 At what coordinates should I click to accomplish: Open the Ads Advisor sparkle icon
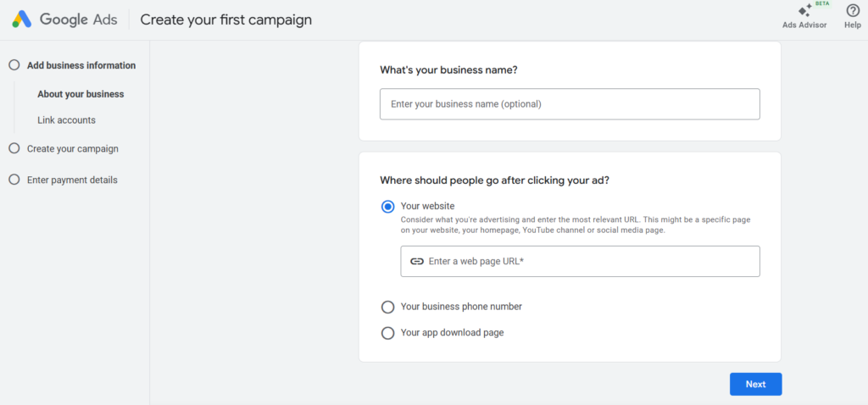click(x=804, y=11)
